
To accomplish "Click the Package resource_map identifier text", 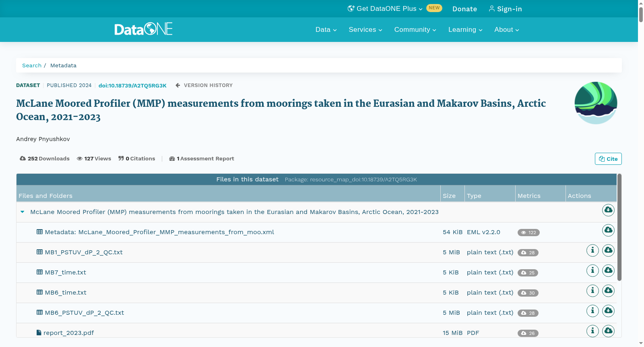I will tap(351, 179).
